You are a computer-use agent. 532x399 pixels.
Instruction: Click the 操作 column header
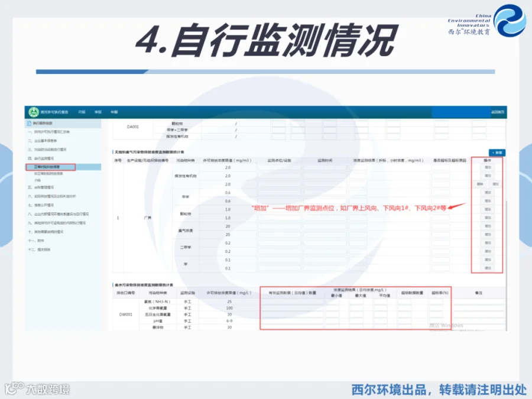(487, 160)
